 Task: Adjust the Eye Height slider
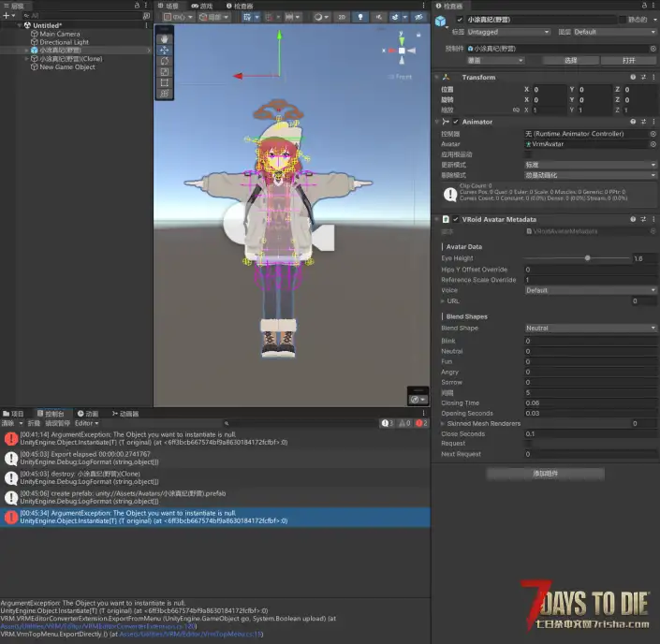click(x=587, y=258)
